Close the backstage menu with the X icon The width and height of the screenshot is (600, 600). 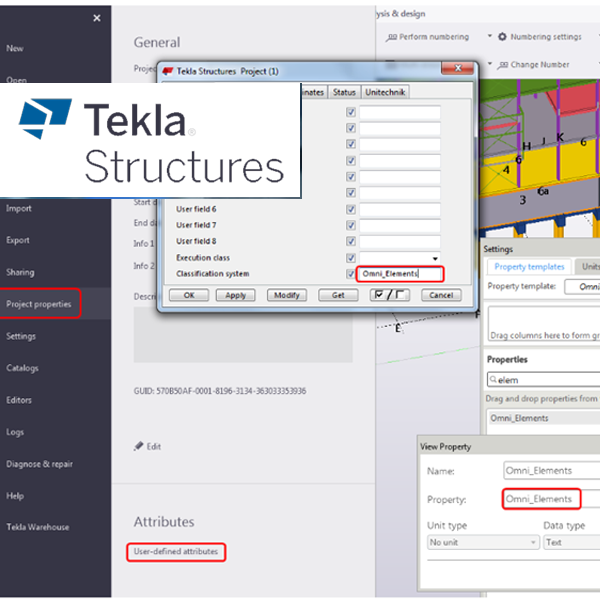[x=97, y=18]
